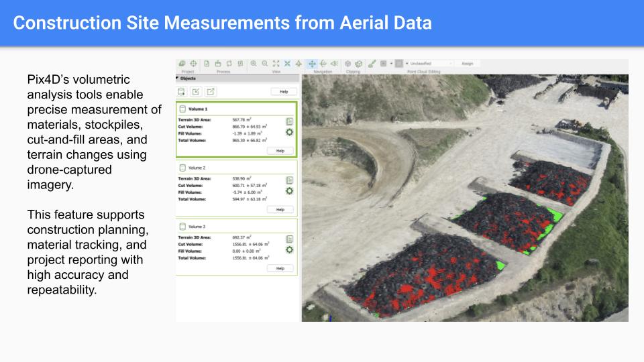Open the Unclassified point class dropdown

point(429,64)
